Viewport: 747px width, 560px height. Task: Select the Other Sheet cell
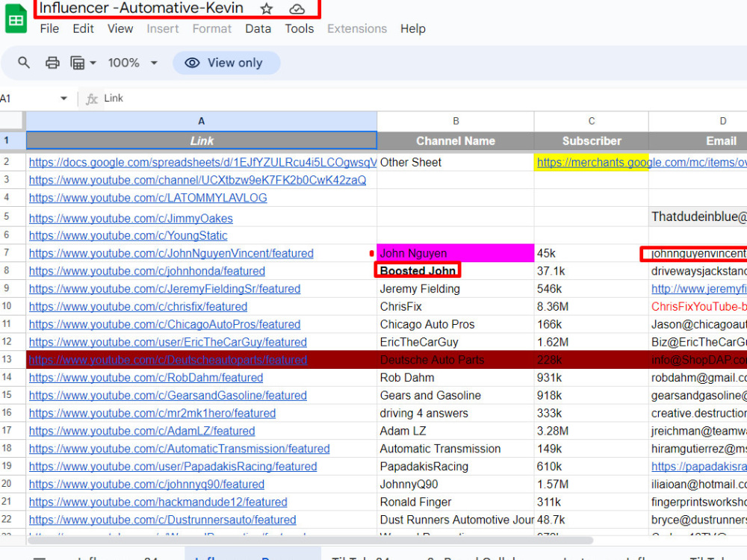[x=456, y=162]
